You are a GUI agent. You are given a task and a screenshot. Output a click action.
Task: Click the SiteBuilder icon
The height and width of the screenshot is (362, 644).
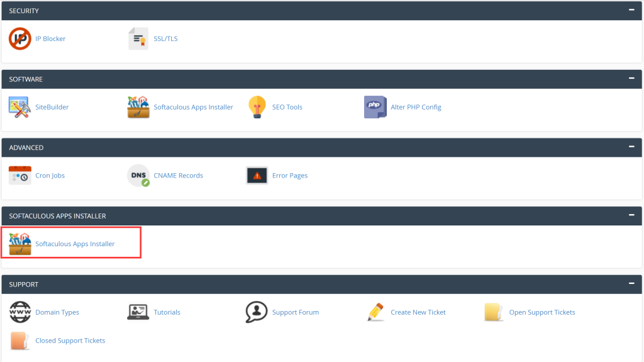(19, 107)
